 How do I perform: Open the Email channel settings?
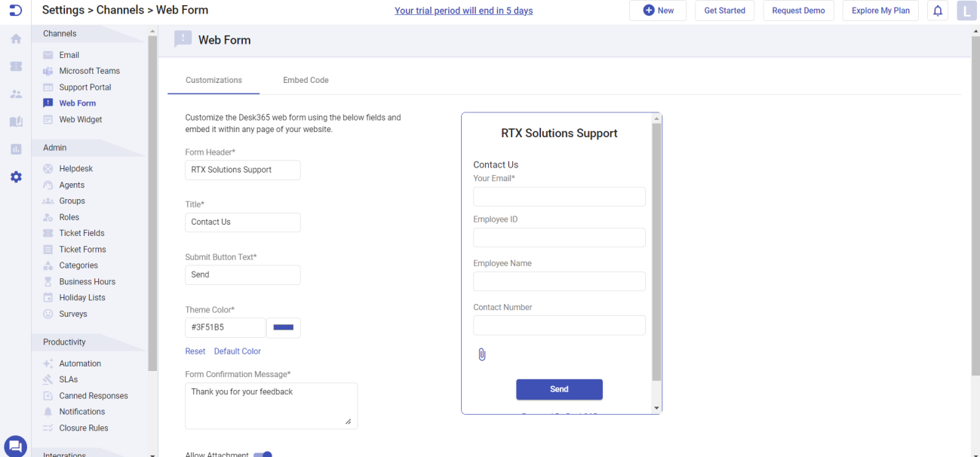pos(69,54)
